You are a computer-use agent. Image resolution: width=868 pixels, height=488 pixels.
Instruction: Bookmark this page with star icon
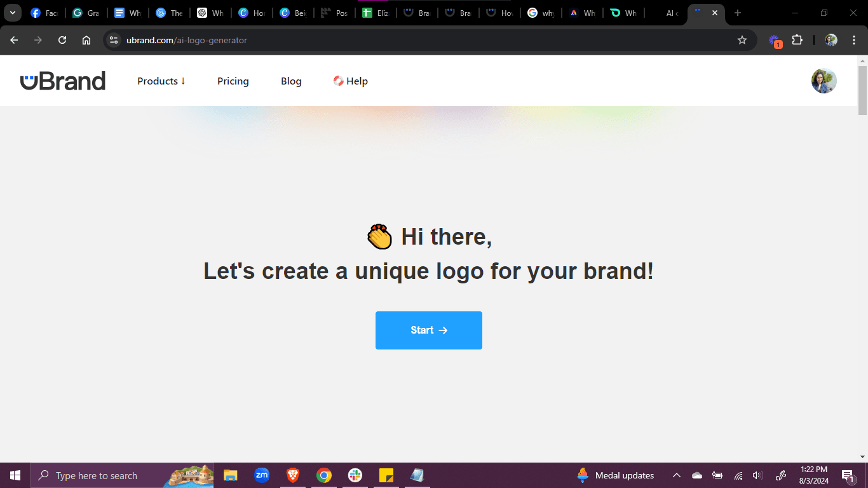[x=742, y=40]
